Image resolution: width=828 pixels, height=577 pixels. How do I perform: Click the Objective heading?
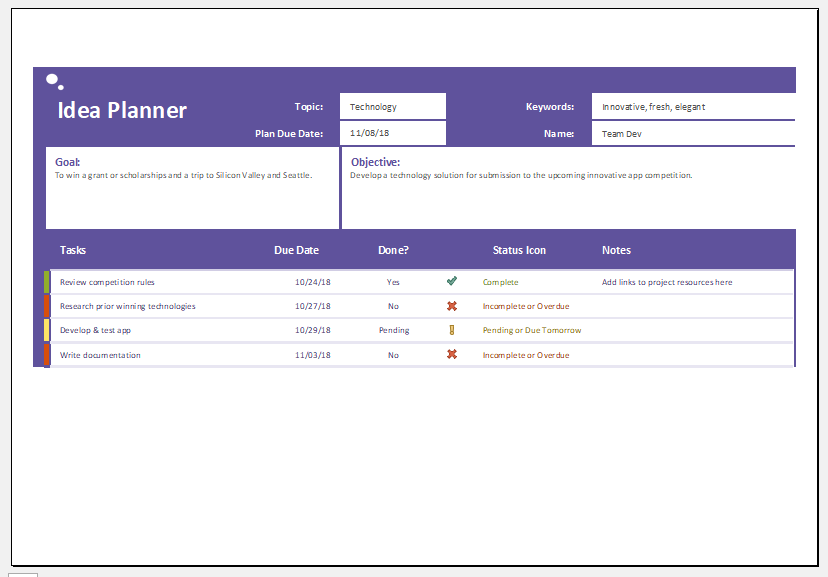tap(375, 162)
